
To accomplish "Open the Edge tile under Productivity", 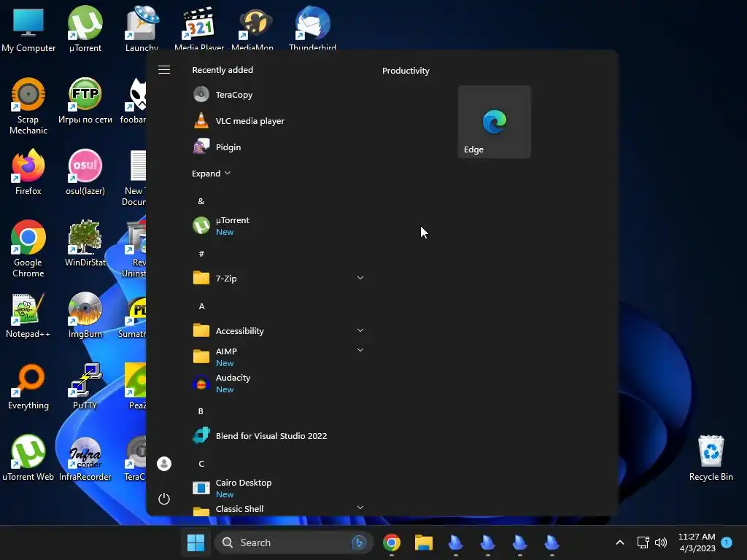I will pos(494,122).
